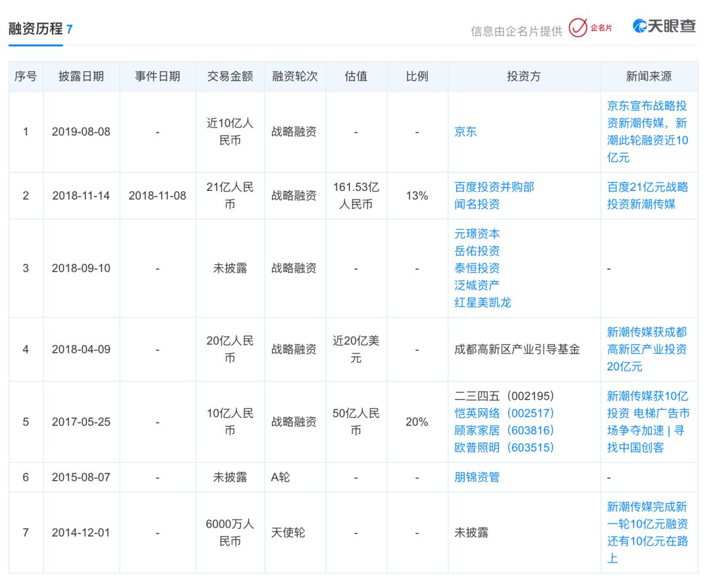
Task: Click the 13% ratio cell
Action: (417, 196)
